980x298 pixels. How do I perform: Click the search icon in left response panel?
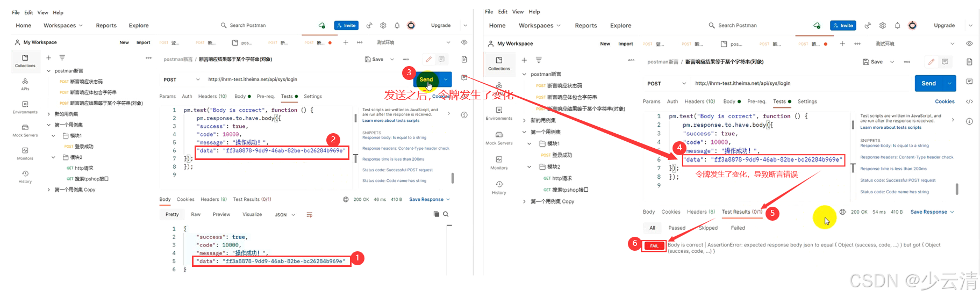tap(446, 214)
